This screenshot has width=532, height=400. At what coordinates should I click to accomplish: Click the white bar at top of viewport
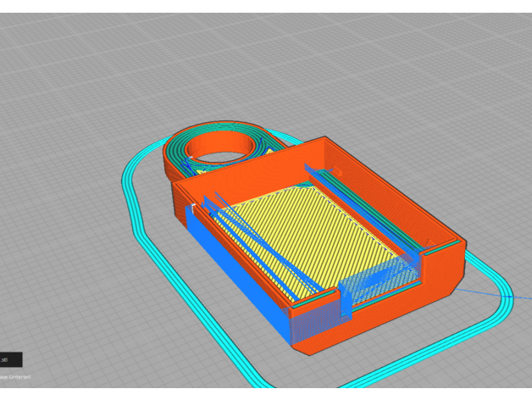coord(266,6)
